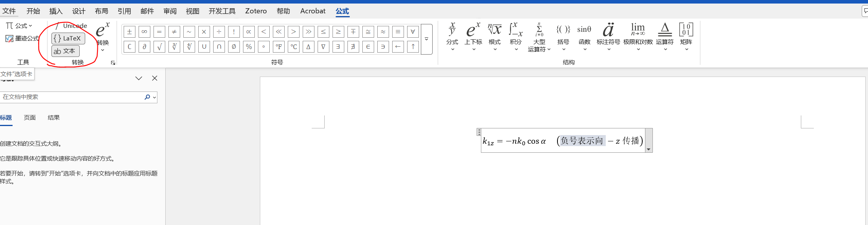868x225 pixels.
Task: Insert the square root symbol
Action: (159, 47)
